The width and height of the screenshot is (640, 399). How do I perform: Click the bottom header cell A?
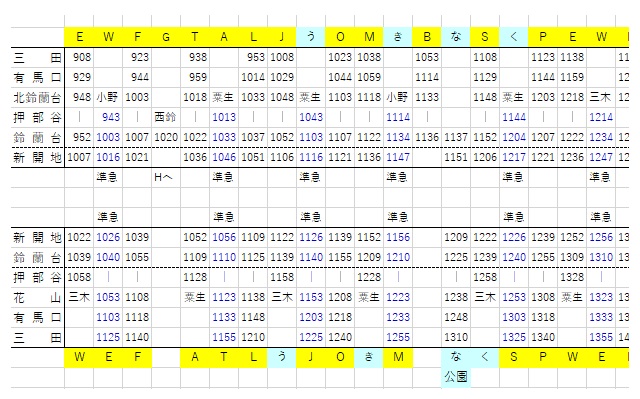coord(195,357)
